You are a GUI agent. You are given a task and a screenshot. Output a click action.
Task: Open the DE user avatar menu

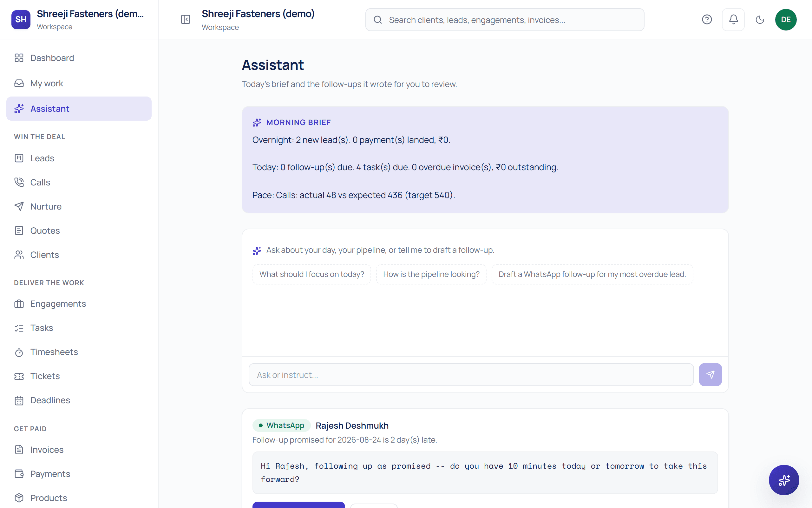click(786, 19)
